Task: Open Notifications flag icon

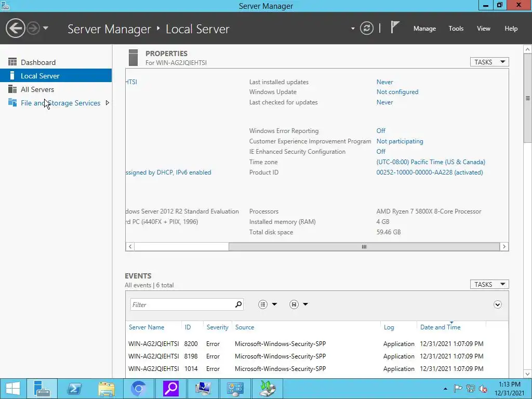Action: [x=395, y=27]
